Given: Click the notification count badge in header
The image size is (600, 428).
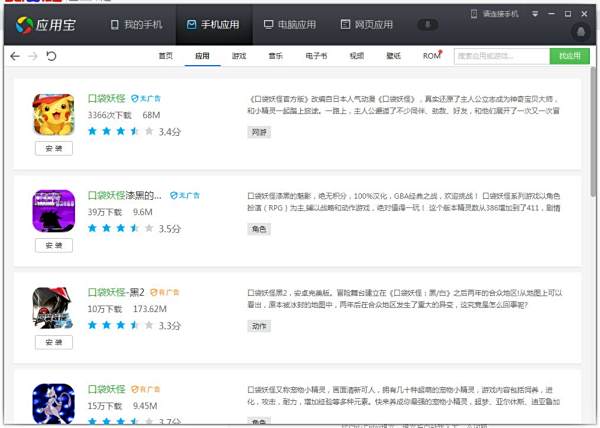Looking at the screenshot, I should pyautogui.click(x=428, y=25).
